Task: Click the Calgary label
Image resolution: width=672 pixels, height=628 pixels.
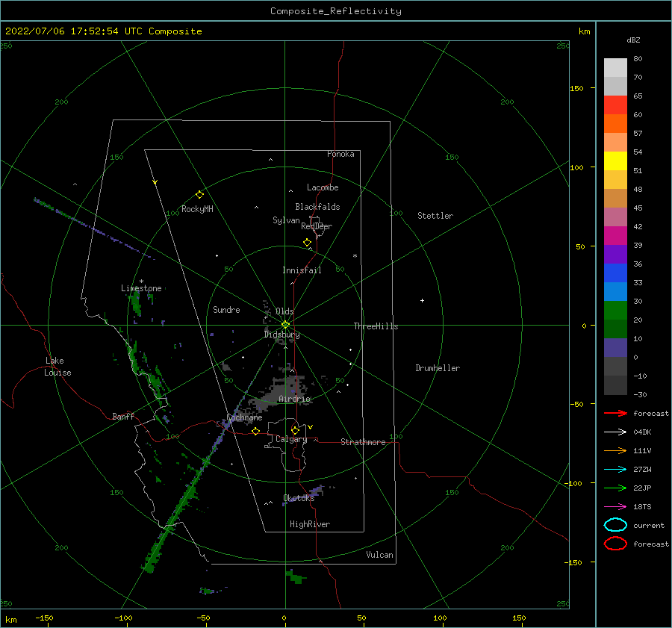Action: (x=291, y=439)
